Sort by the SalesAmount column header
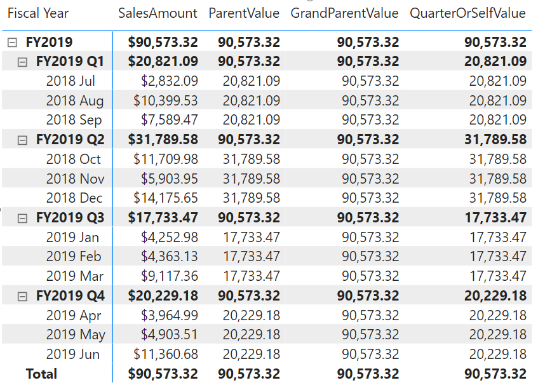The height and width of the screenshot is (392, 538). point(158,13)
